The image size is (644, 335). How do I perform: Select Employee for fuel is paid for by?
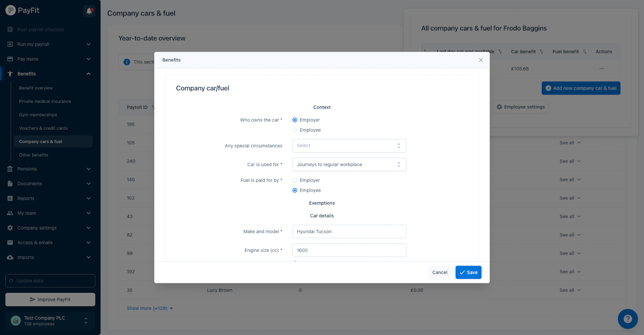pyautogui.click(x=295, y=191)
